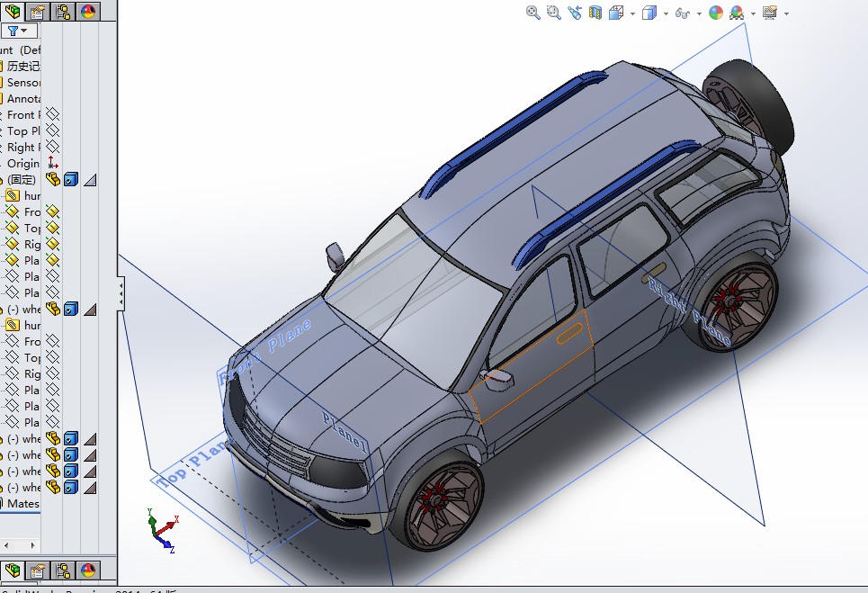This screenshot has width=868, height=593.
Task: Activate the Section View tool
Action: (x=594, y=13)
